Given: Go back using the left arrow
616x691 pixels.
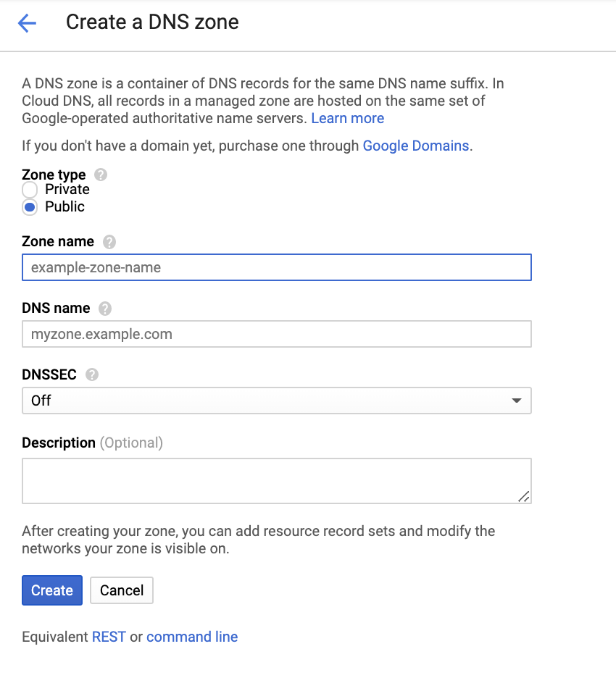Looking at the screenshot, I should (x=27, y=23).
